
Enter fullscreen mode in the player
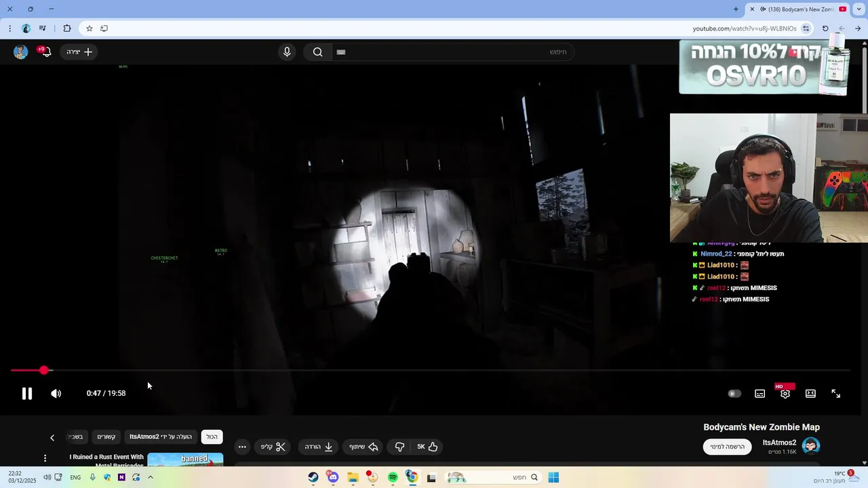click(836, 394)
